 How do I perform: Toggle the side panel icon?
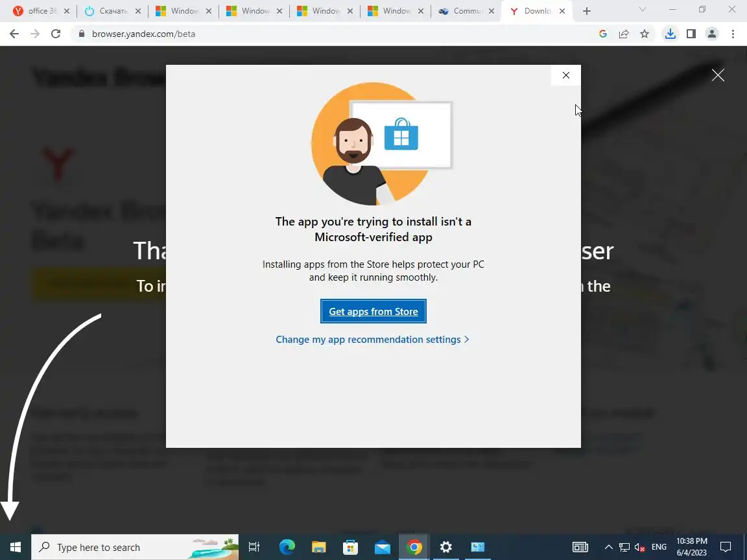pos(691,34)
